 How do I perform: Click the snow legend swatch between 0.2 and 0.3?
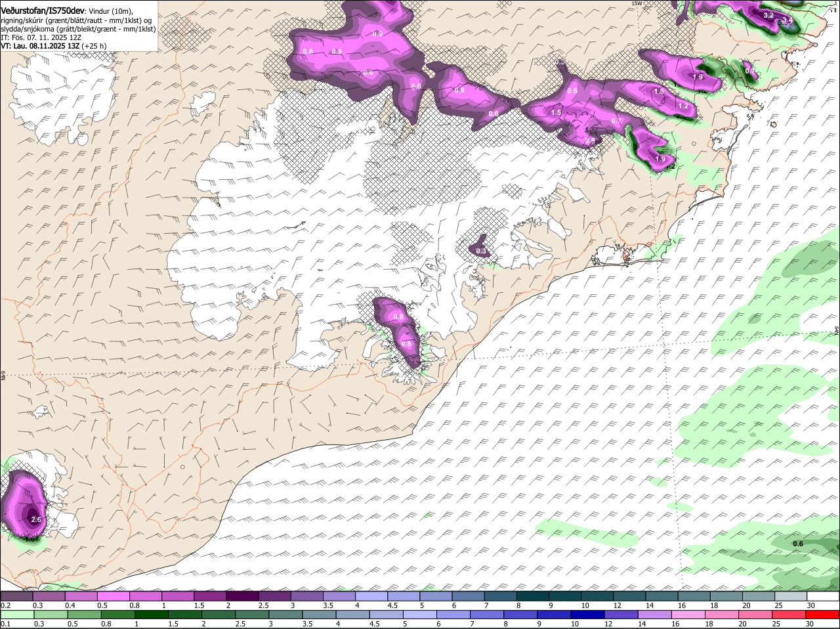tap(18, 596)
